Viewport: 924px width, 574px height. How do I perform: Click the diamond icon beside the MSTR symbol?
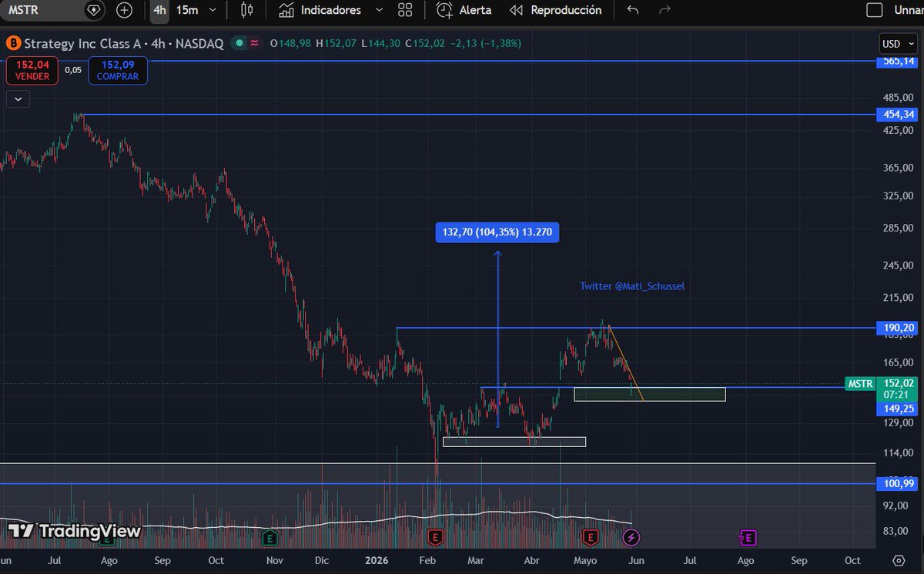[94, 11]
